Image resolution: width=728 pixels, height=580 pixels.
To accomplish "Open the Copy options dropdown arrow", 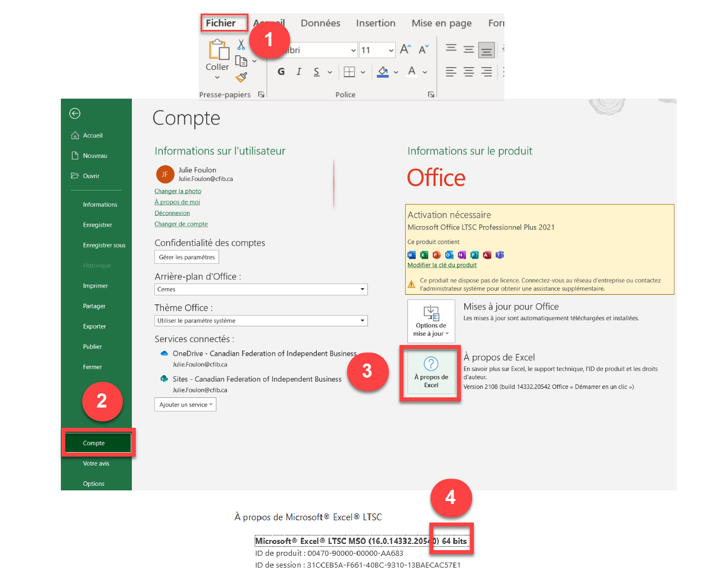I will 255,61.
